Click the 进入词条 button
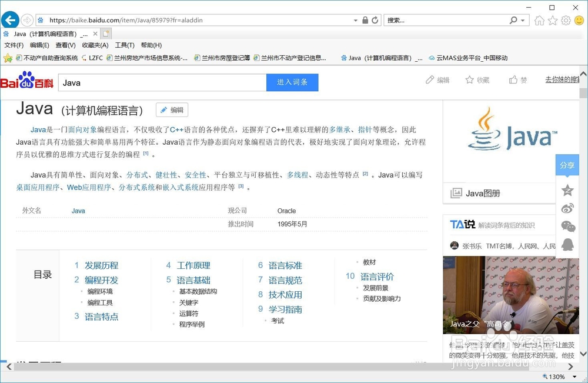Screen dimensions: 588x383 pyautogui.click(x=292, y=82)
